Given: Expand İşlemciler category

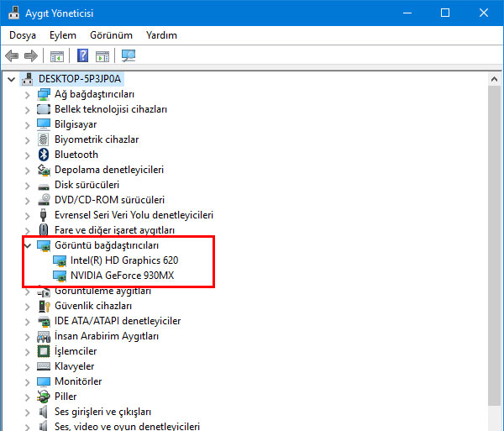Looking at the screenshot, I should click(x=28, y=351).
